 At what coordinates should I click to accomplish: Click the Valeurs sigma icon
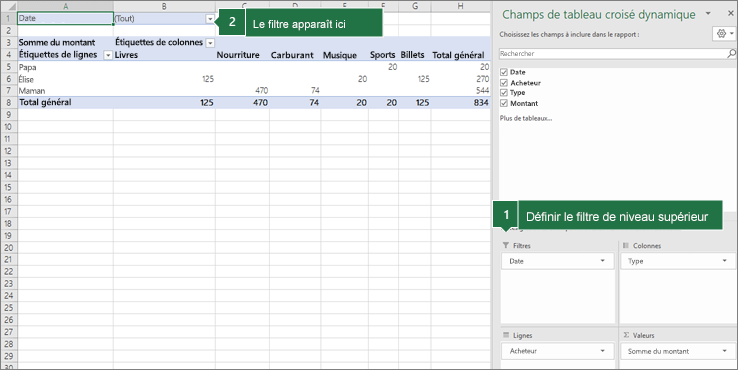tap(626, 335)
